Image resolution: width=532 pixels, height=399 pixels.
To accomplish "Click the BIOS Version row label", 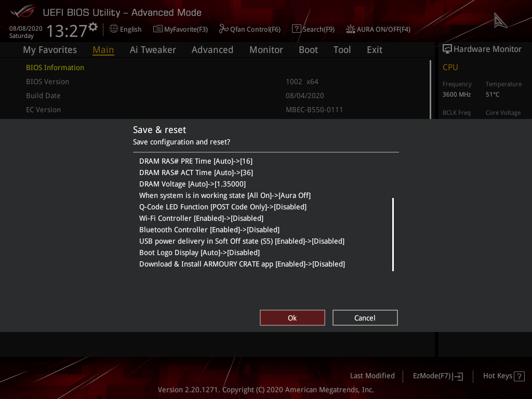I will [47, 82].
